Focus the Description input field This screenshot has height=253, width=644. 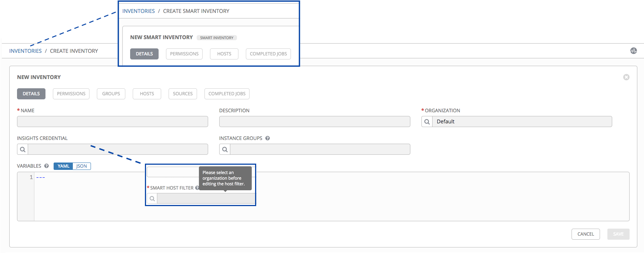[x=315, y=122]
